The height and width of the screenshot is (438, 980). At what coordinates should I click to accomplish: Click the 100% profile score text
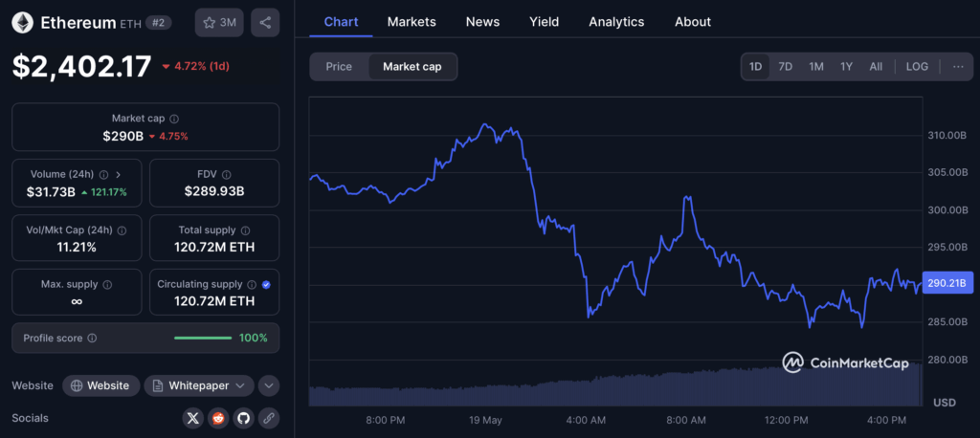(x=253, y=338)
